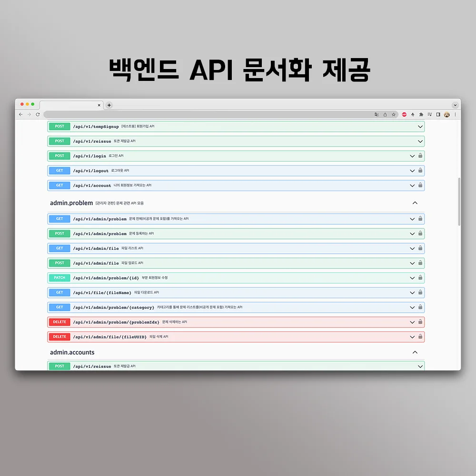Expand the POST /api/v1/tempSignup endpoint
The width and height of the screenshot is (476, 476).
point(419,126)
